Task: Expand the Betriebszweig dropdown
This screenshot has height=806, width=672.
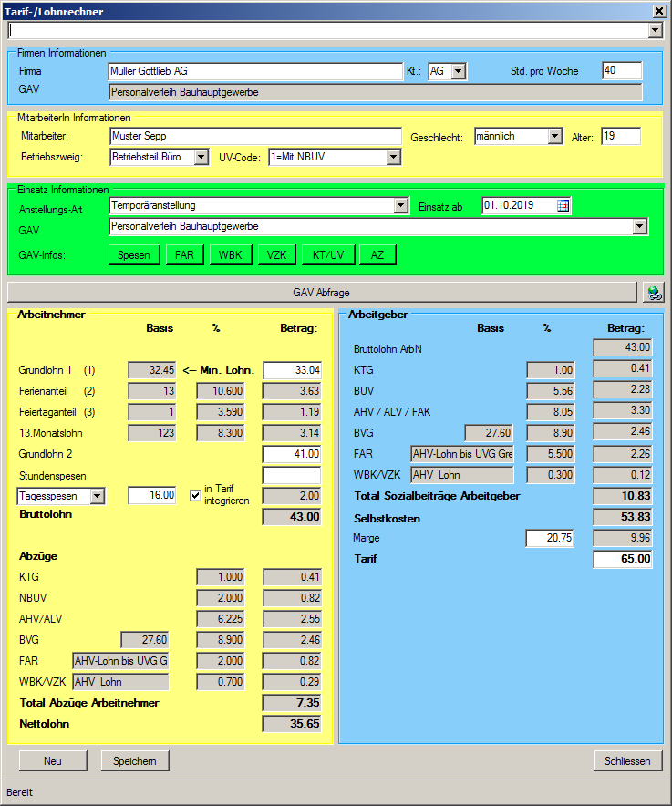Action: coord(201,157)
